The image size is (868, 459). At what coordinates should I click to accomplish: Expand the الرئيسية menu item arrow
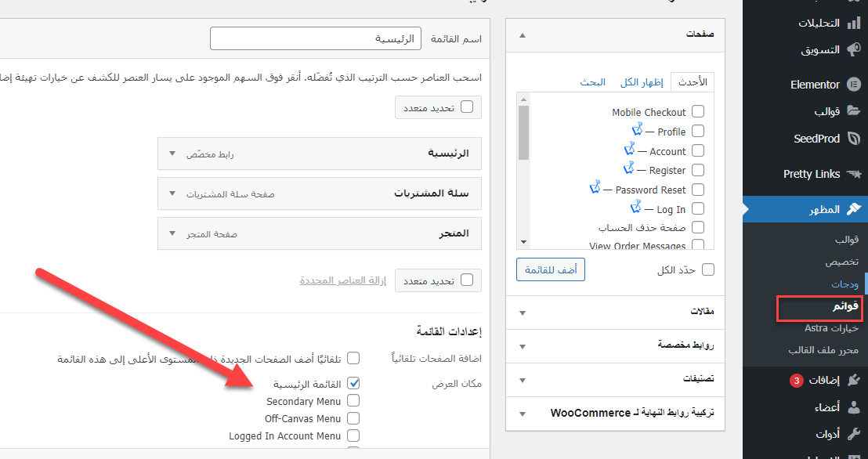(x=172, y=154)
